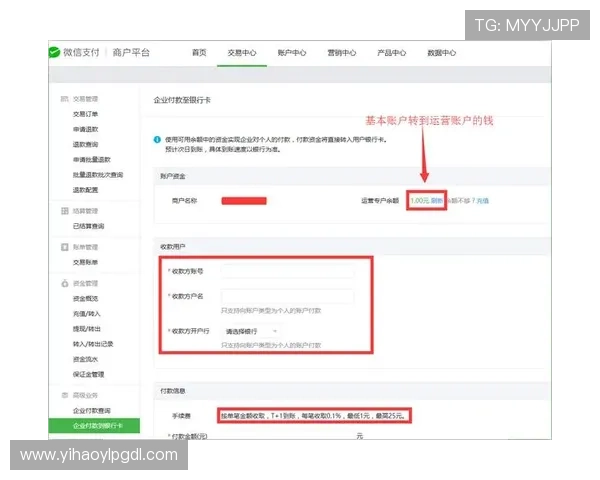The height and width of the screenshot is (480, 600).
Task: Open the 首页 tab
Action: coord(199,53)
